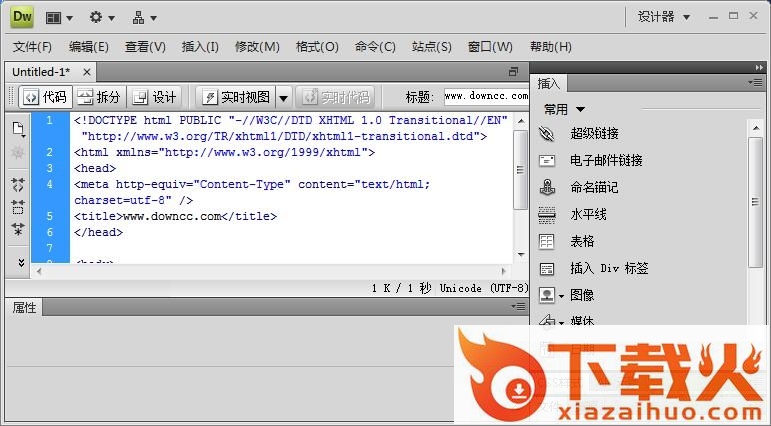Click the Title (标题) text field
Screen dimensions: 771x426
click(x=485, y=97)
